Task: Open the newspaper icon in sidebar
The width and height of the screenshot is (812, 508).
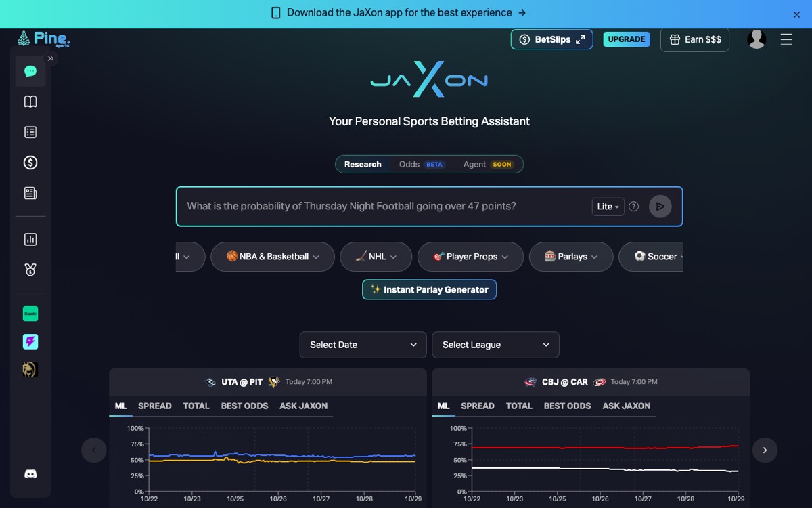Action: pyautogui.click(x=30, y=193)
